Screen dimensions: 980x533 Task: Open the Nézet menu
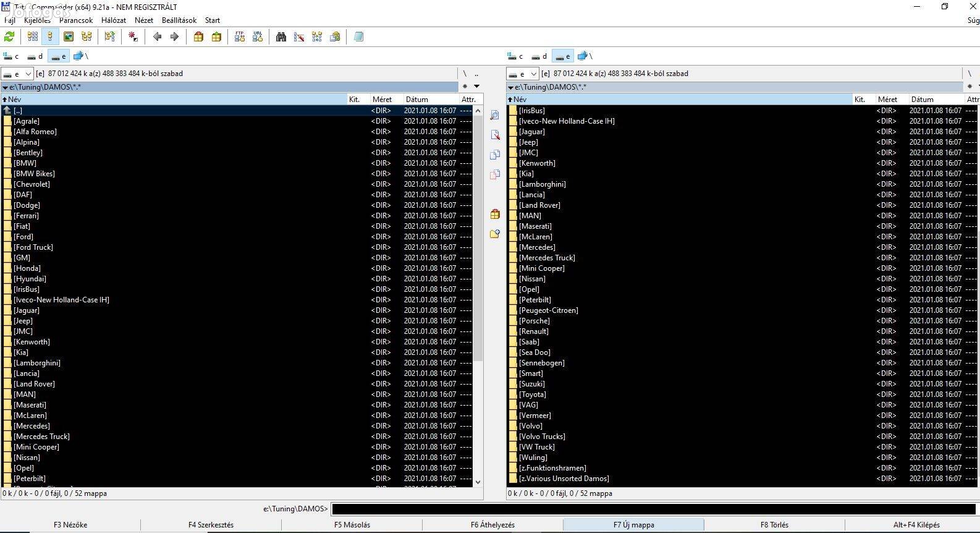[x=144, y=20]
